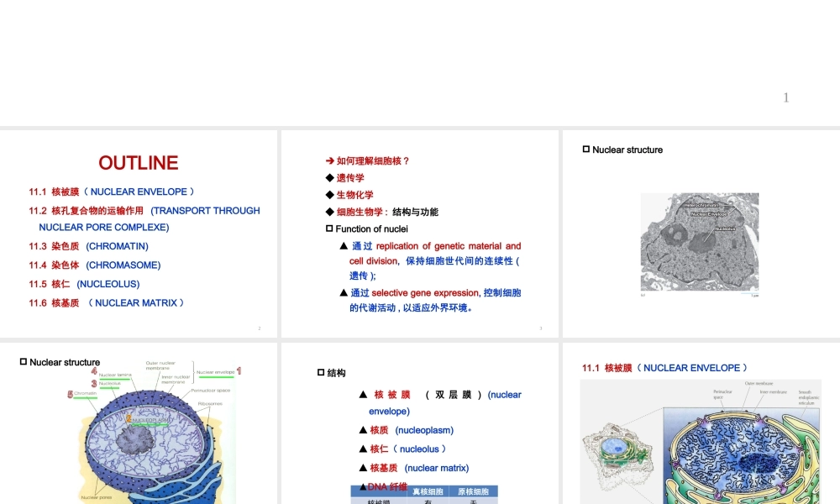Click the '核质 (nucleoplasm)' bullet
This screenshot has height=504, width=840.
coord(406,430)
